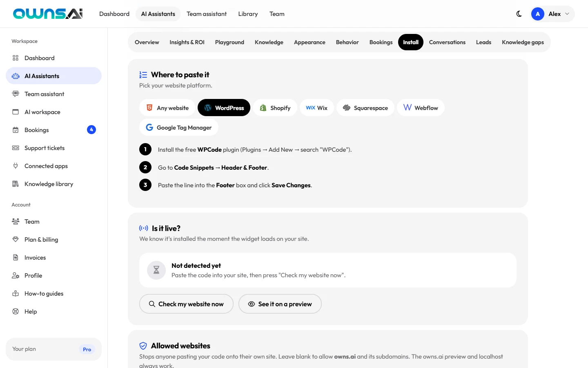Select Google Tag Manager platform
This screenshot has width=588, height=368.
pos(179,128)
